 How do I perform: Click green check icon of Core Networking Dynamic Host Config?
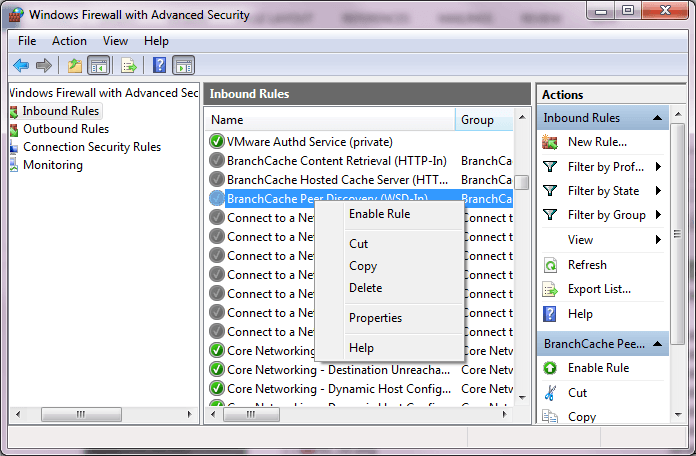(217, 389)
